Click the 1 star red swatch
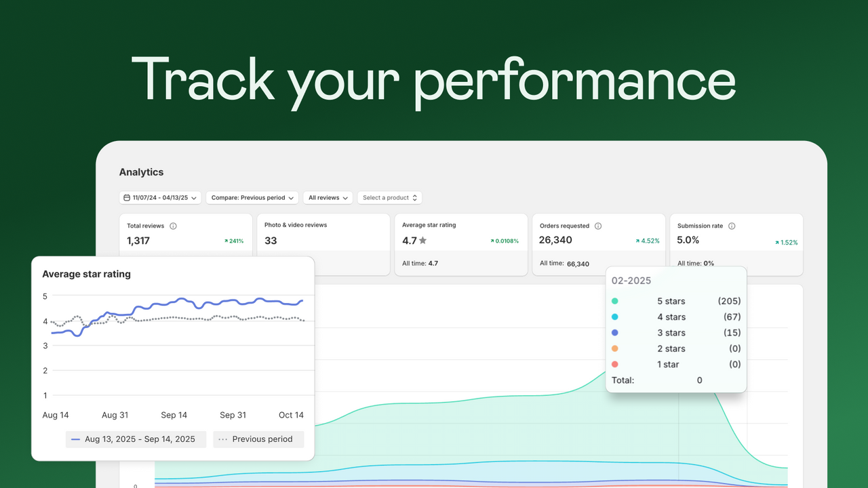The image size is (868, 488). tap(615, 365)
